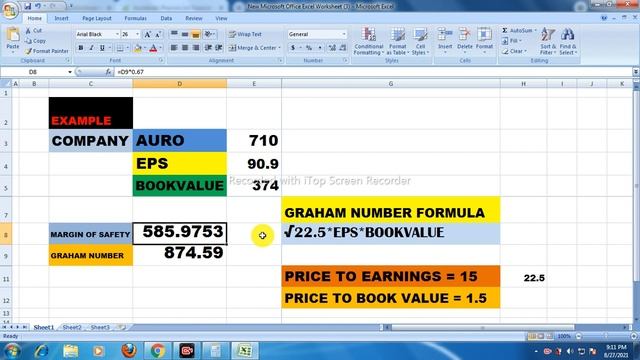Switch to the Page Layout tab
The width and height of the screenshot is (640, 360).
(x=97, y=18)
